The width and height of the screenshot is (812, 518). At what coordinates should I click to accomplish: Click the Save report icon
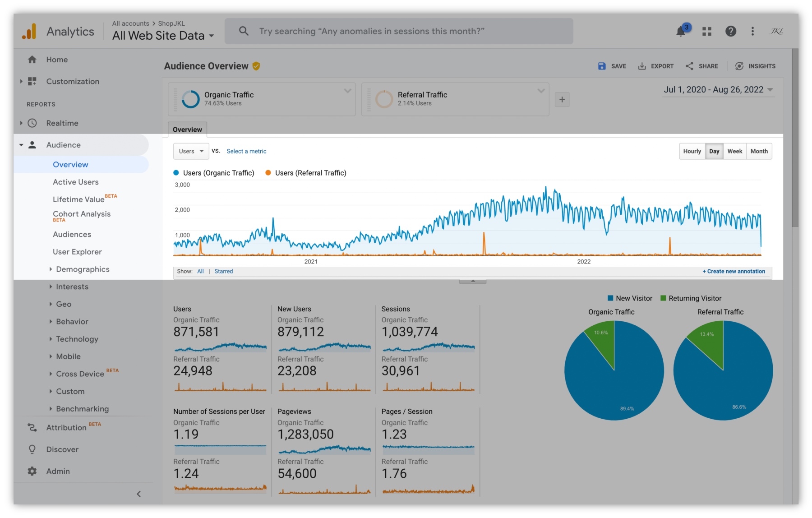coord(602,66)
